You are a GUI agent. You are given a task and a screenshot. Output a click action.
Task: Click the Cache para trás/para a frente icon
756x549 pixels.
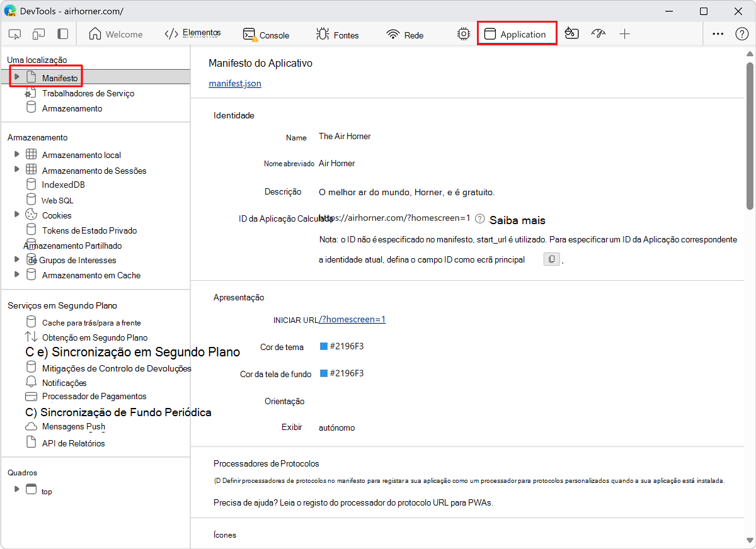point(30,322)
